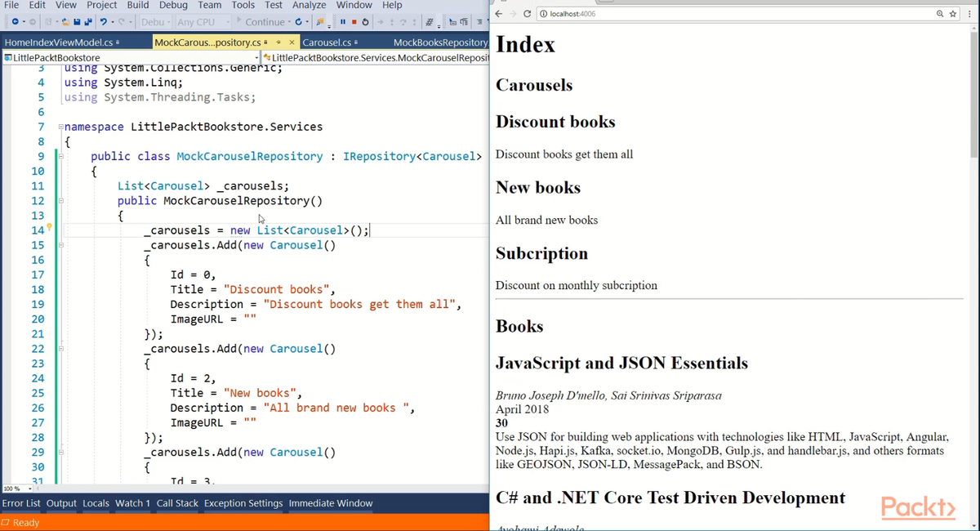Image resolution: width=980 pixels, height=531 pixels.
Task: Open the Edit menu
Action: [x=38, y=5]
